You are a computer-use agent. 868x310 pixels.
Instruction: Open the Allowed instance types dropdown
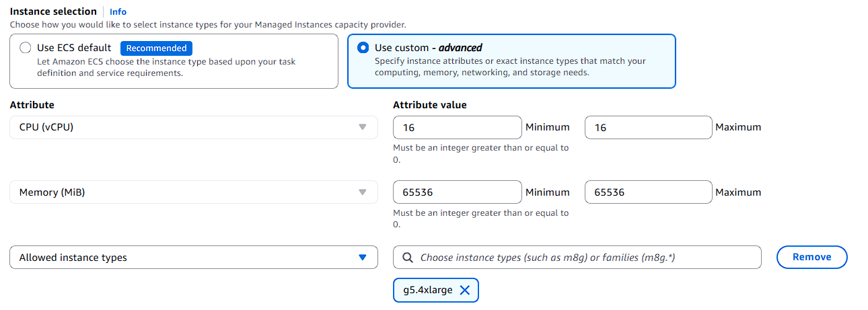[193, 258]
